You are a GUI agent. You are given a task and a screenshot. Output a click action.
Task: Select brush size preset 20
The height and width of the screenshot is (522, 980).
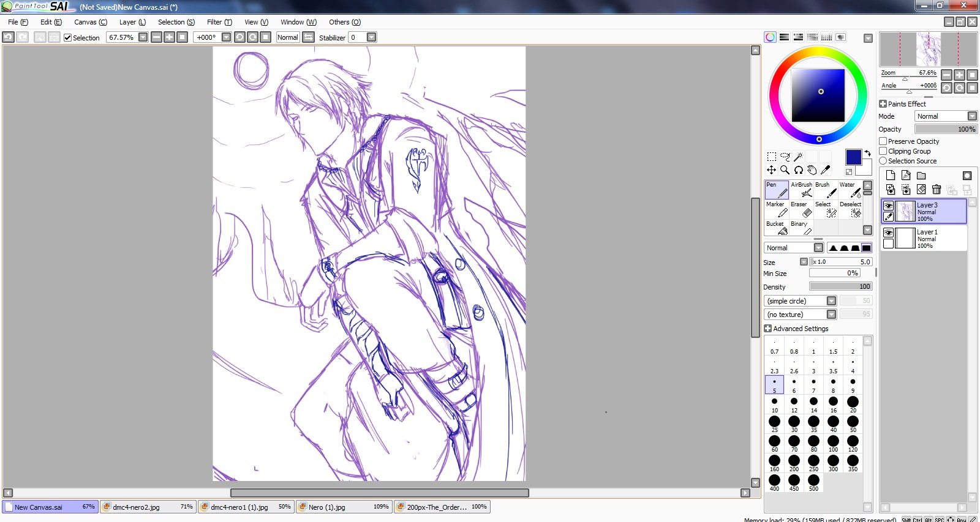click(x=853, y=405)
